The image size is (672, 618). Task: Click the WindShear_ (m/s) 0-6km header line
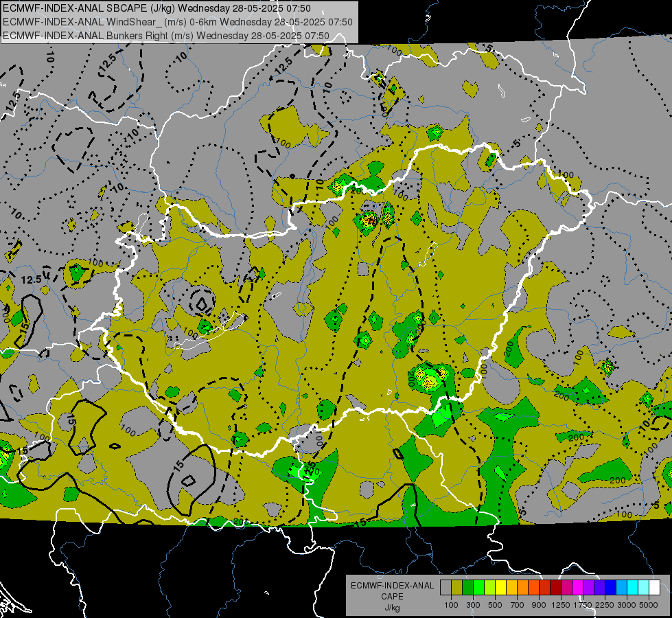pos(178,22)
